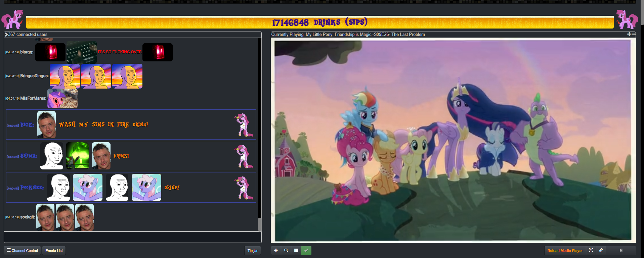
Task: Click the skip-to-next icon under the player
Action: (x=621, y=250)
